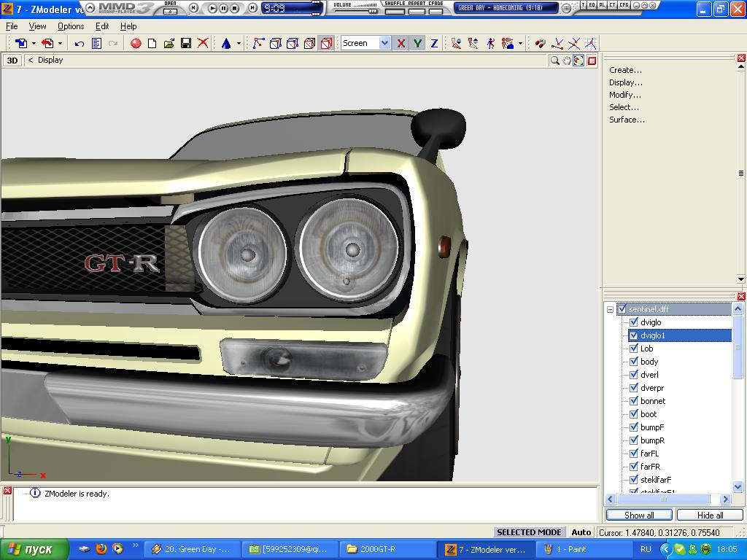Open the View menu
The image size is (747, 560).
point(37,26)
